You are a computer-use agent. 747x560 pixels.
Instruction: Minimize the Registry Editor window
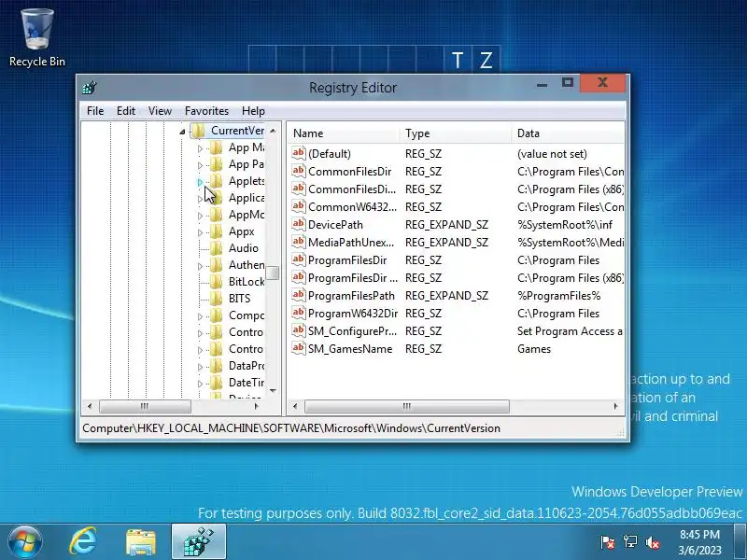(542, 85)
